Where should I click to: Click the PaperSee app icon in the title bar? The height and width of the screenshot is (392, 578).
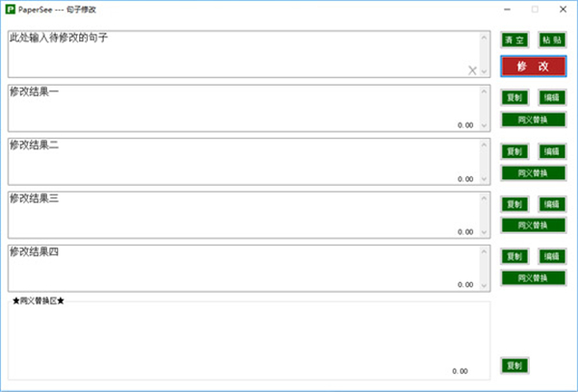pyautogui.click(x=12, y=9)
